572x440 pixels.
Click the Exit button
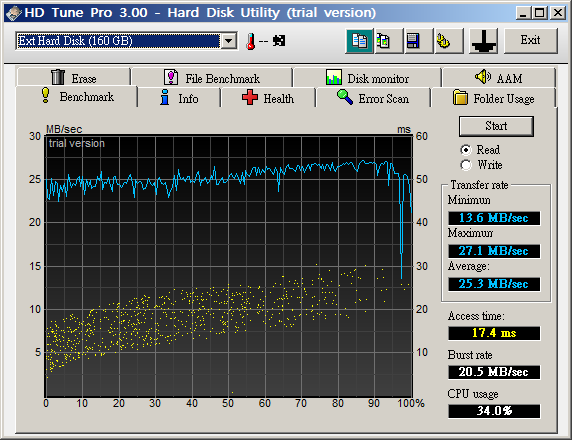pos(530,41)
